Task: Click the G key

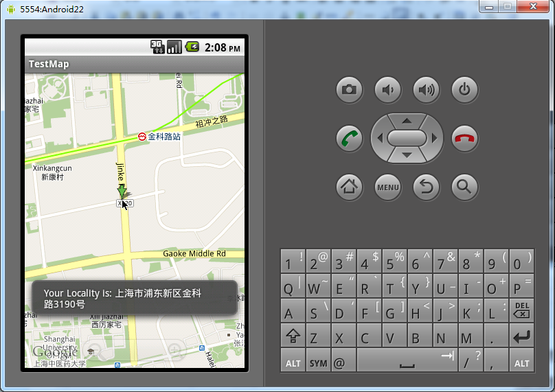Action: point(395,310)
